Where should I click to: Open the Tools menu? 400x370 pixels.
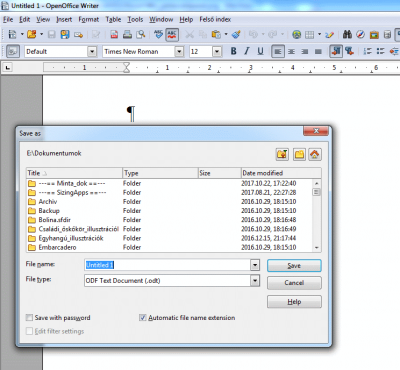[x=135, y=19]
